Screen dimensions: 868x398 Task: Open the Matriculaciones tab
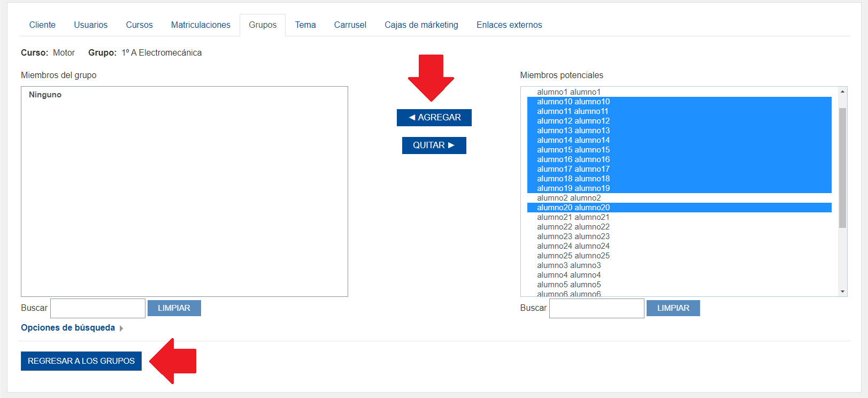pos(201,25)
